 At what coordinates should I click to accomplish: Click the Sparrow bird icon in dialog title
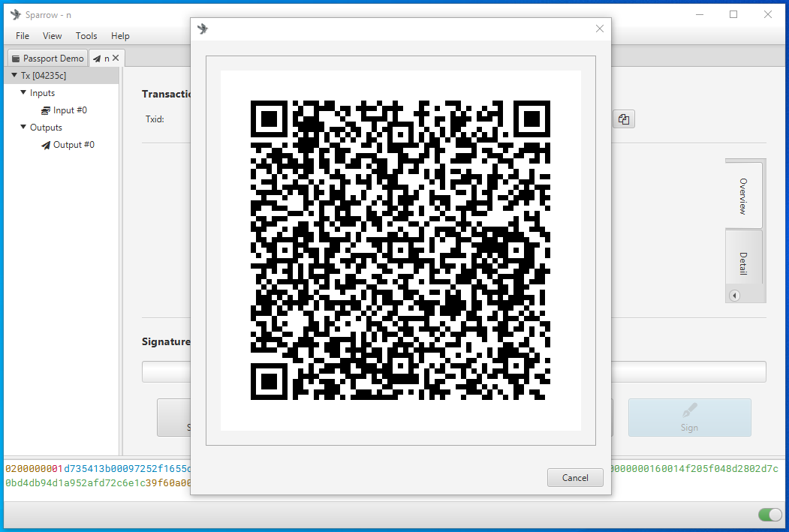pos(203,29)
